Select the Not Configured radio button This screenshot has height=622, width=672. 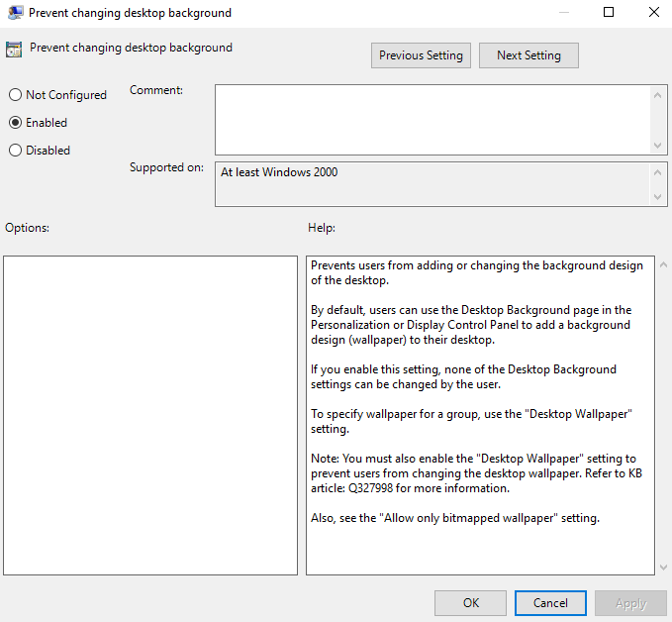point(15,95)
